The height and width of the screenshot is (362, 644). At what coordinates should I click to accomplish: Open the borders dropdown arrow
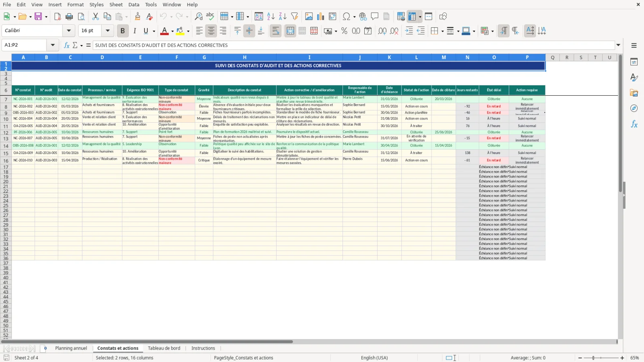(442, 31)
